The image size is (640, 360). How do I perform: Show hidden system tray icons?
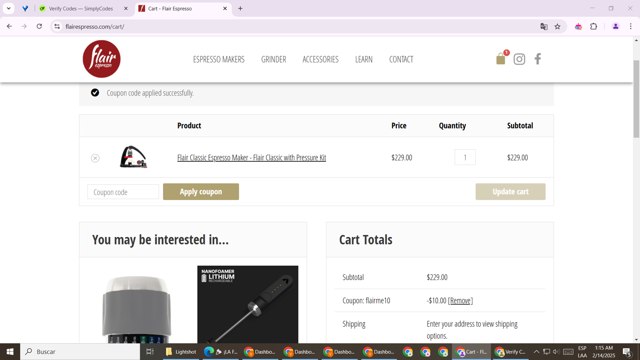coord(536,351)
